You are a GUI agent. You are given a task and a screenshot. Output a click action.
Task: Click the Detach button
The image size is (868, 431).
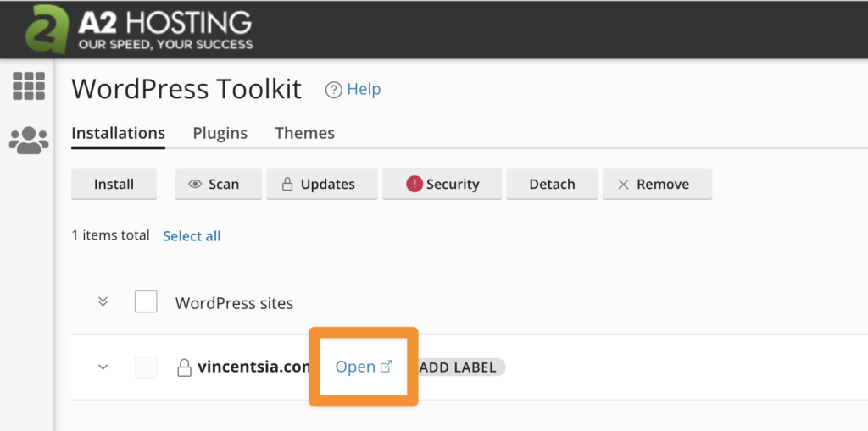pyautogui.click(x=552, y=184)
